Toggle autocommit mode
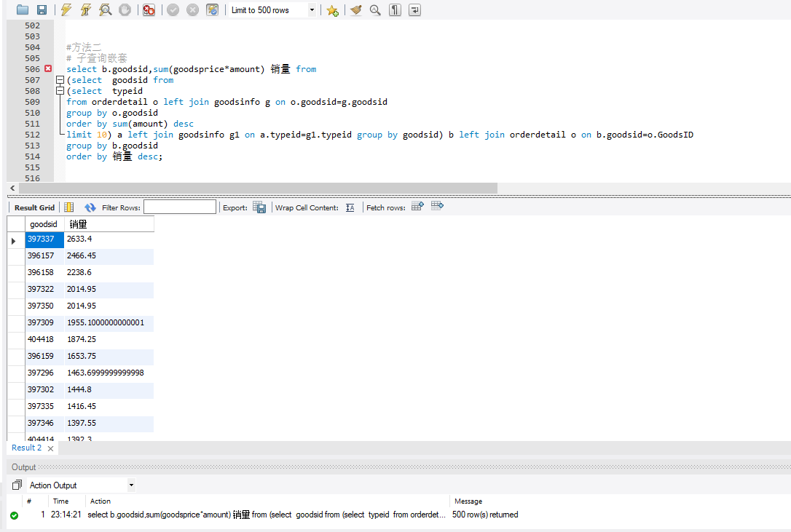 pyautogui.click(x=212, y=10)
